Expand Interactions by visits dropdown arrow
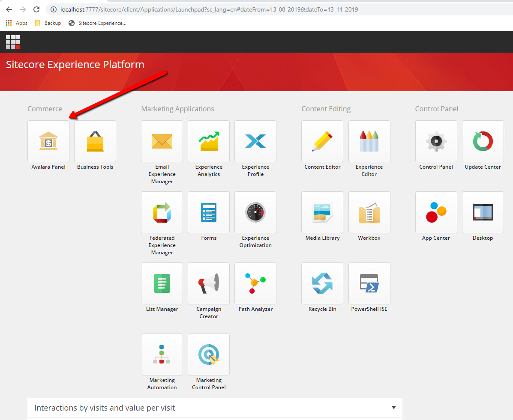 tap(394, 408)
